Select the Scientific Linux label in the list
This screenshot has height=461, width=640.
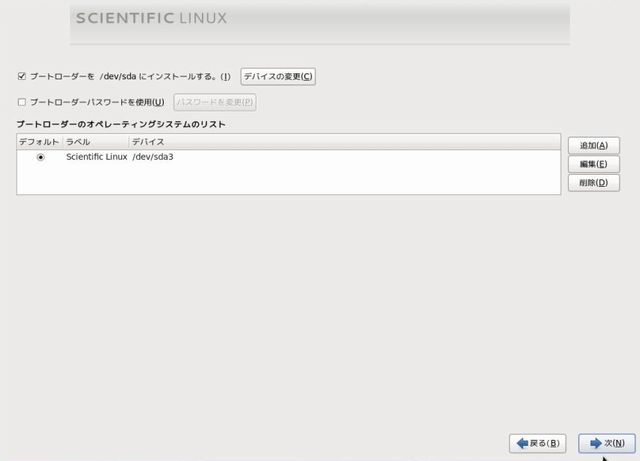(96, 157)
